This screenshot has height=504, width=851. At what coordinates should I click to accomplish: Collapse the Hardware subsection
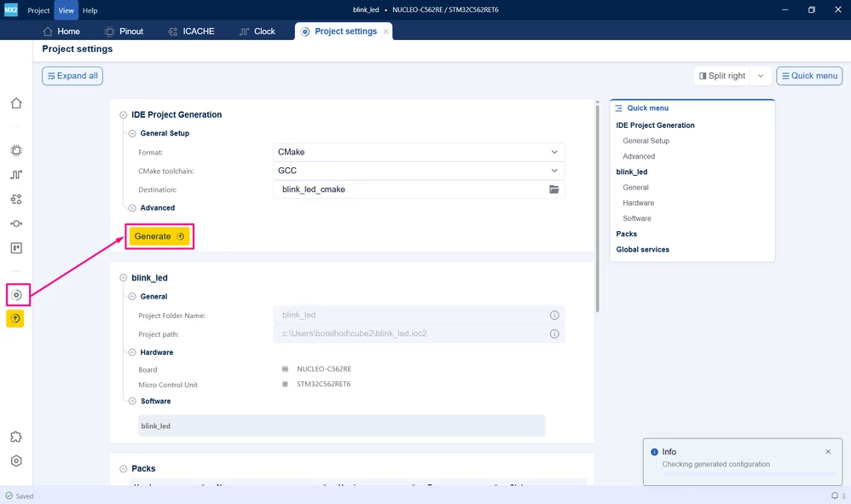[132, 353]
